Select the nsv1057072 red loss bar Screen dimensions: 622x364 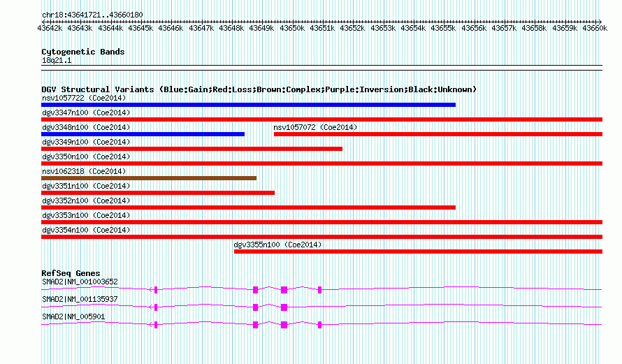point(438,134)
